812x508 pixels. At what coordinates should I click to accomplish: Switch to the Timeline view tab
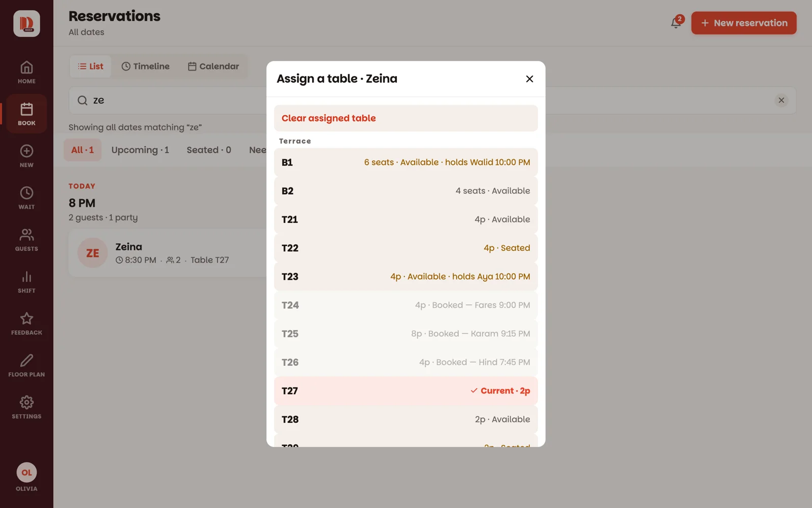pyautogui.click(x=146, y=67)
